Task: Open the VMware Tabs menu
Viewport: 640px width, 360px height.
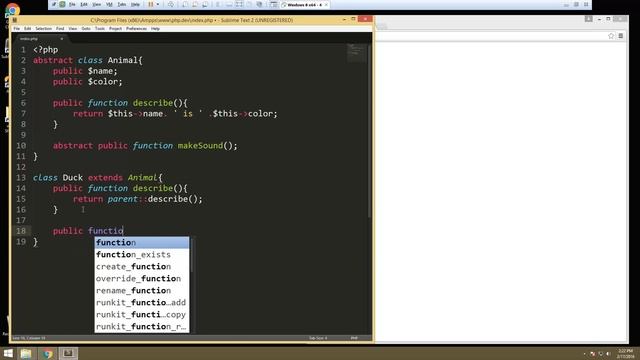Action: [122, 4]
